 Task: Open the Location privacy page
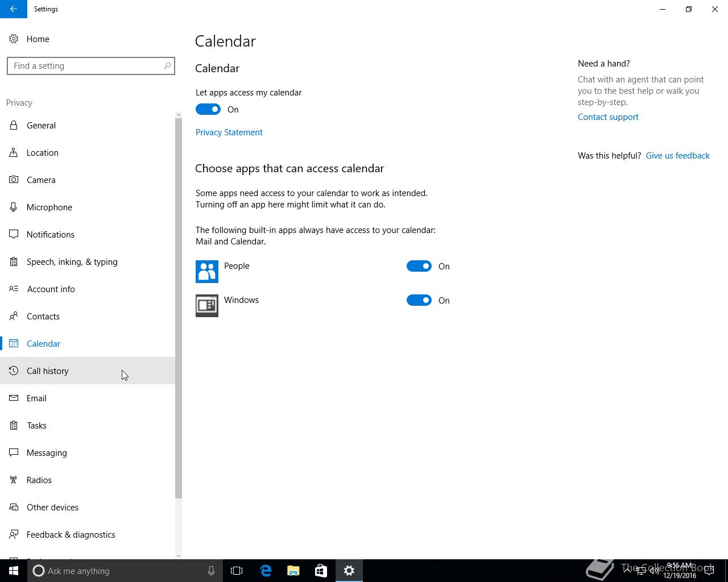click(x=88, y=152)
